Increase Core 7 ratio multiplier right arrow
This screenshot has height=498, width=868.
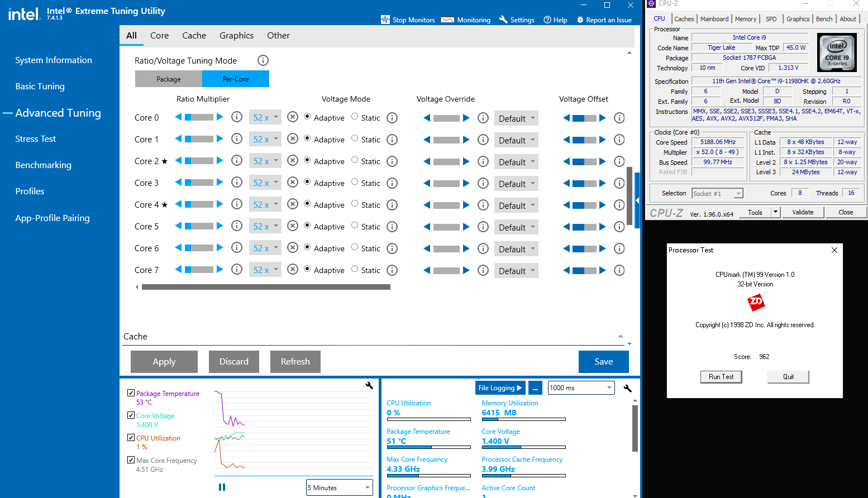[220, 270]
